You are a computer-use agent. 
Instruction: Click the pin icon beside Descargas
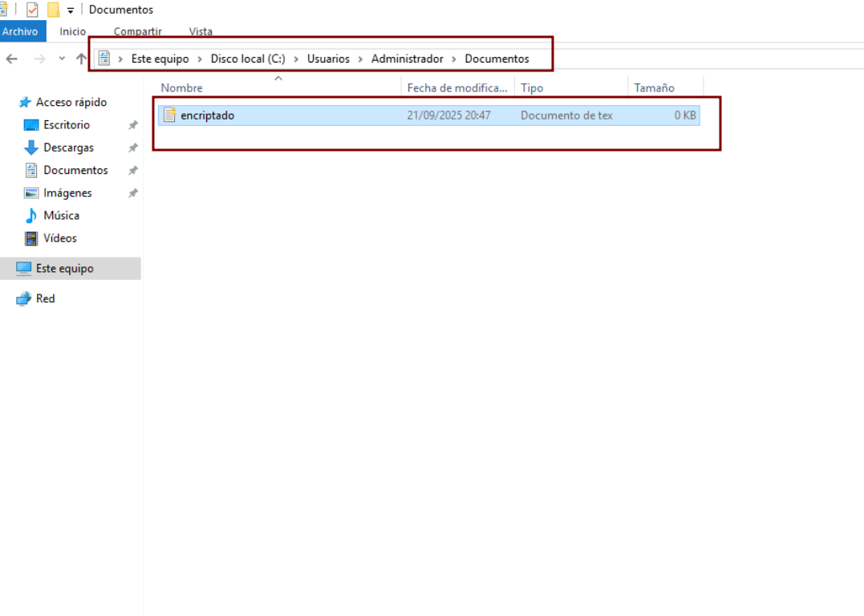pyautogui.click(x=133, y=148)
